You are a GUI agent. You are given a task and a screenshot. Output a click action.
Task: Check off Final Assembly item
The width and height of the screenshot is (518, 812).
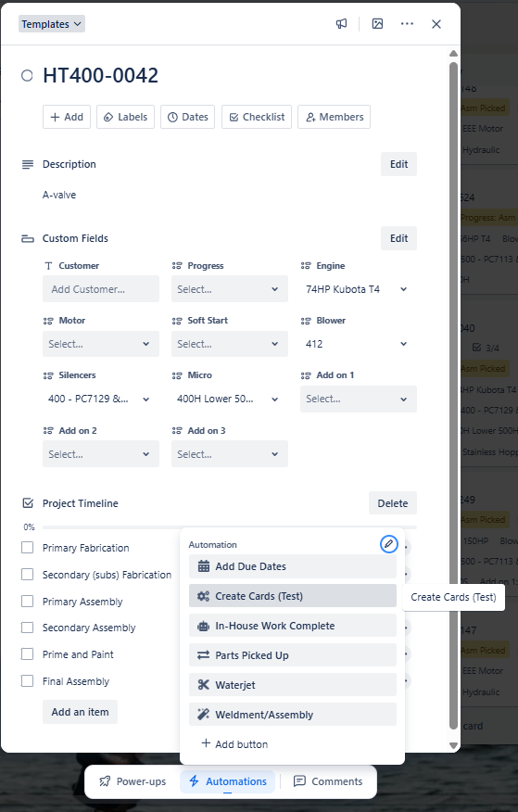(x=28, y=681)
